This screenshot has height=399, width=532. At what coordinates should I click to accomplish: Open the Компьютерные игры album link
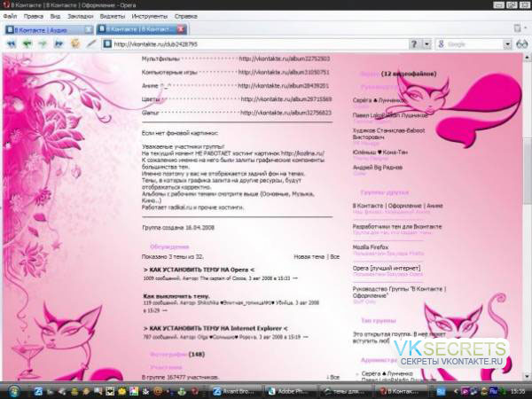point(284,73)
